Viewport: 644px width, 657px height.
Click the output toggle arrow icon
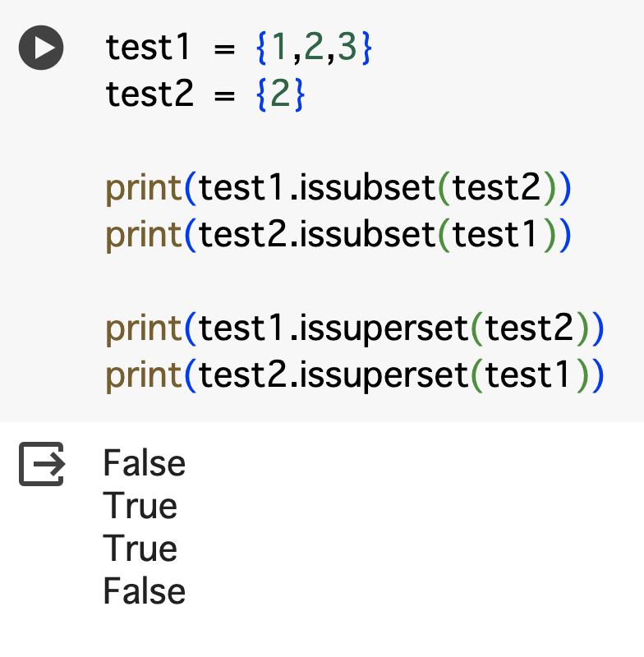coord(41,464)
